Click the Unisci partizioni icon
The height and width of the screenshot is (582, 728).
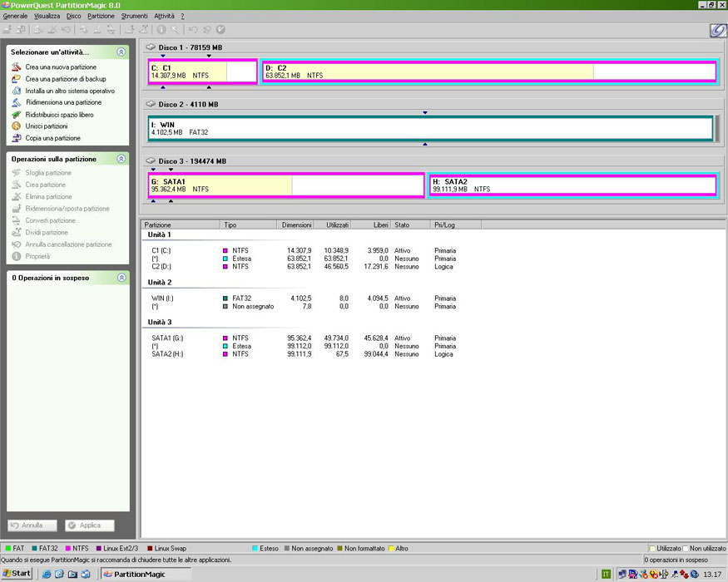point(17,126)
